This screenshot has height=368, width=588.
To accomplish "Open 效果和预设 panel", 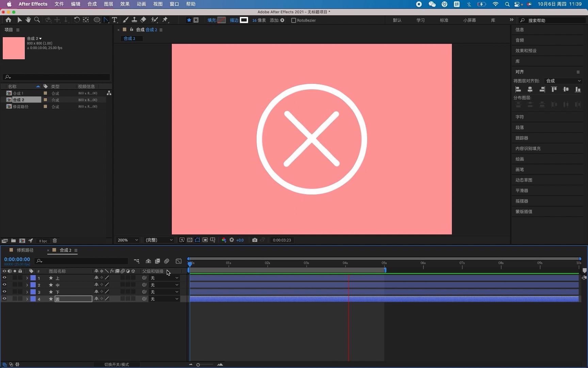I will coord(526,51).
